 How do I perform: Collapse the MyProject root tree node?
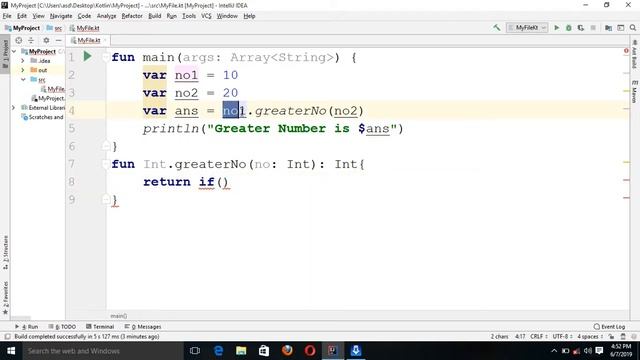coord(14,51)
